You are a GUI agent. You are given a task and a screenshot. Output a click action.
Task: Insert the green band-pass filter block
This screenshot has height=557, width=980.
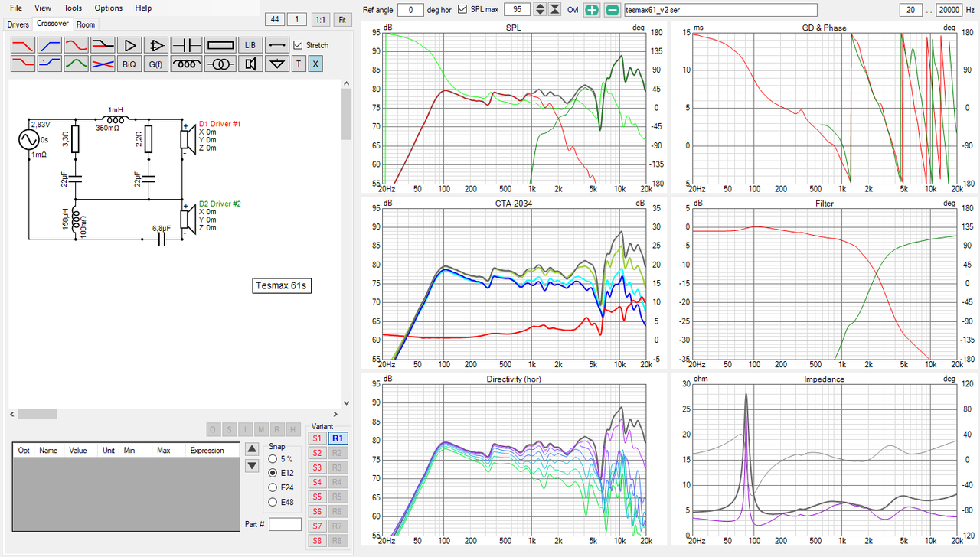click(x=77, y=64)
